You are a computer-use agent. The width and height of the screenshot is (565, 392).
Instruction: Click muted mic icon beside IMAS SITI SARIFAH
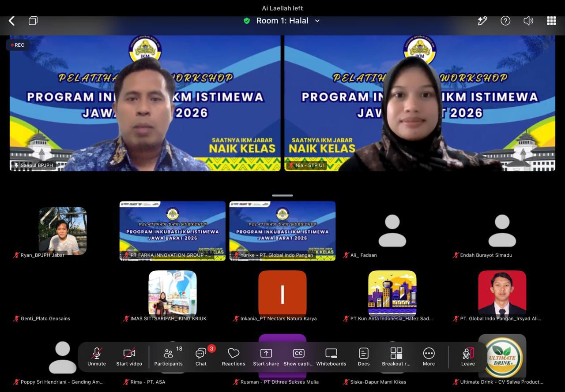tap(126, 318)
